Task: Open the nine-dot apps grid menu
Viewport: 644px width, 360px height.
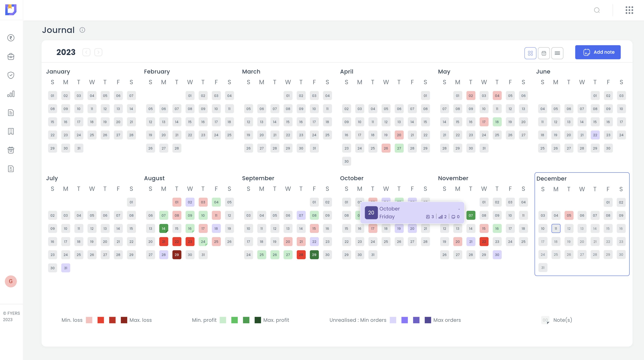Action: 629,10
